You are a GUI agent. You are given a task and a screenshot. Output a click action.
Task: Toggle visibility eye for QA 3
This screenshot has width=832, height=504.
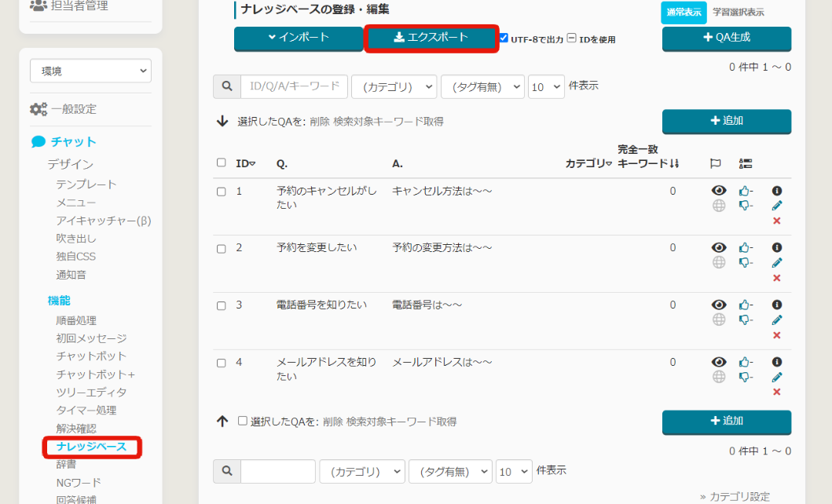click(718, 305)
